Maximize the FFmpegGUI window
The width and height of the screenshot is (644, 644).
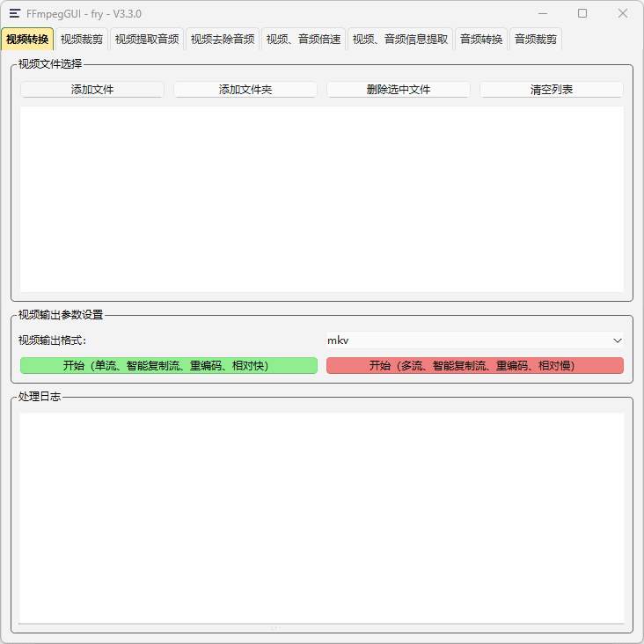[x=582, y=14]
